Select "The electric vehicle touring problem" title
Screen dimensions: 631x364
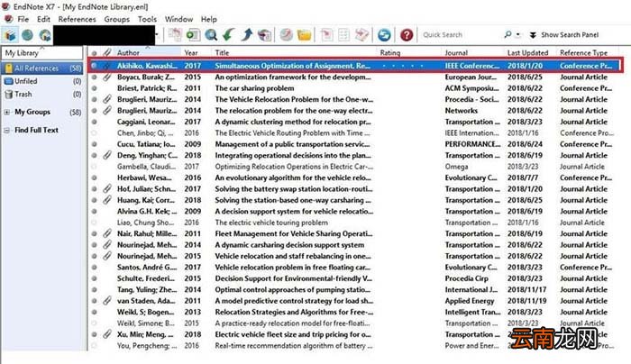tap(271, 223)
